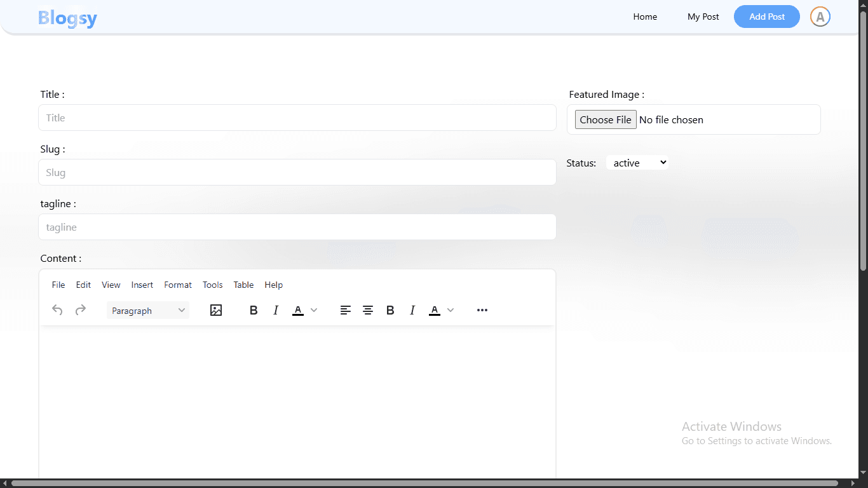Apply Bold formatting in the content editor
Screen dimensions: 868x488
tap(254, 310)
